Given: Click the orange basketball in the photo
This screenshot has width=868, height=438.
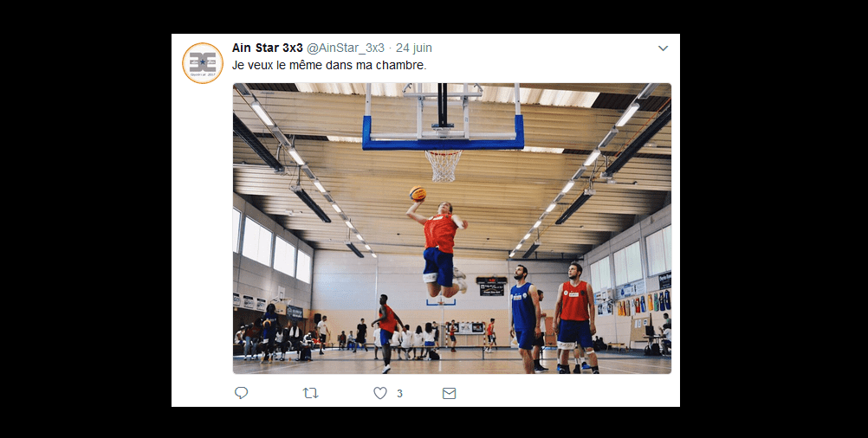Looking at the screenshot, I should click(418, 194).
